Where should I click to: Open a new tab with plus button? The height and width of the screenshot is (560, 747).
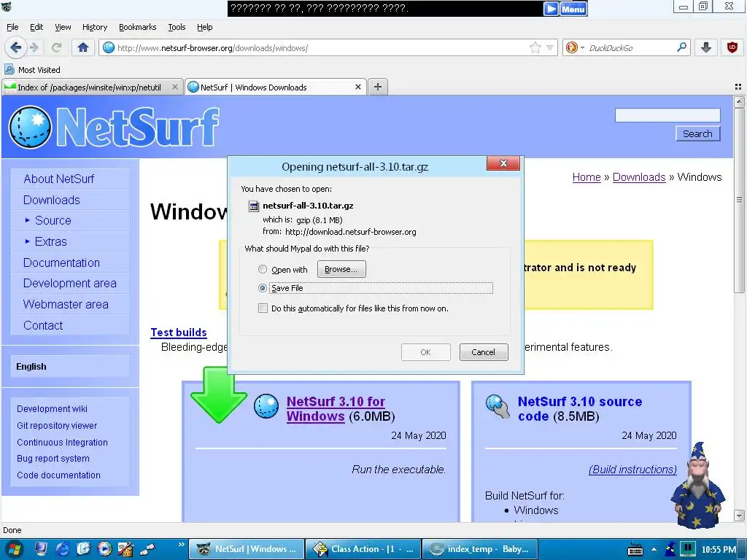pyautogui.click(x=377, y=87)
